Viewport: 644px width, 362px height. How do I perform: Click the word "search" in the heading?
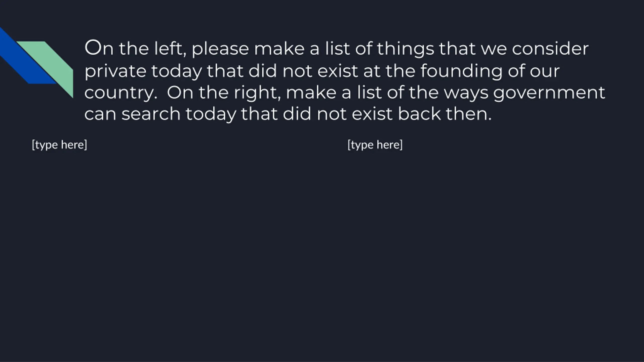point(151,114)
